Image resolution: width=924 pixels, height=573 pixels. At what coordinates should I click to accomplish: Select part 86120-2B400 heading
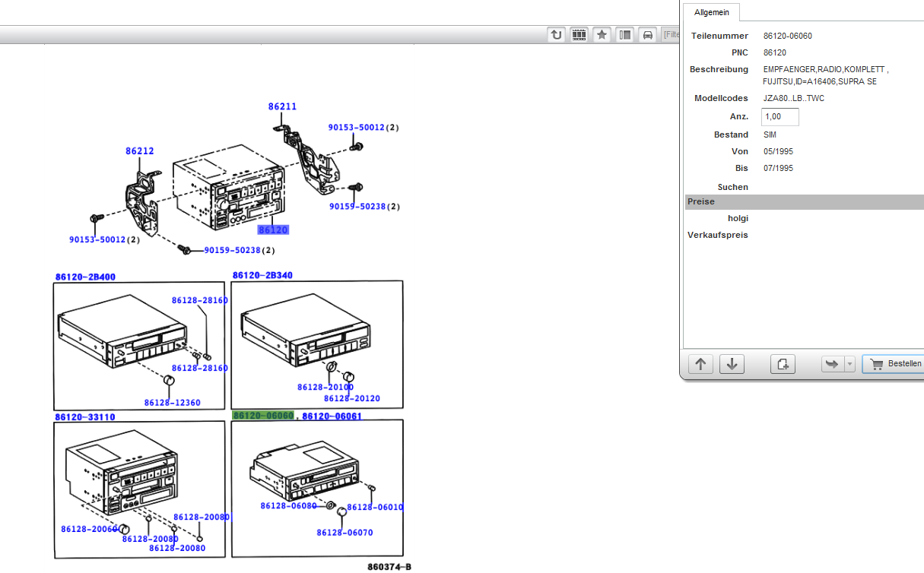[x=85, y=277]
